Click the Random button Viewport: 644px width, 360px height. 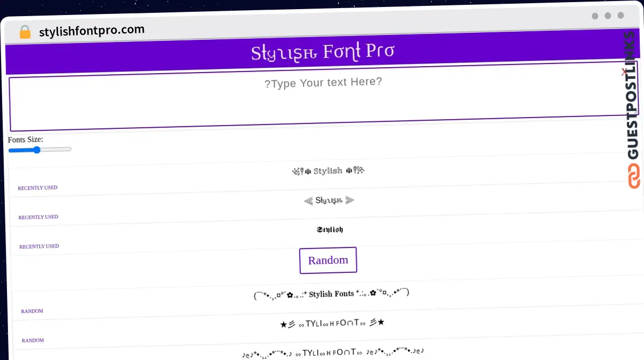[x=328, y=260]
